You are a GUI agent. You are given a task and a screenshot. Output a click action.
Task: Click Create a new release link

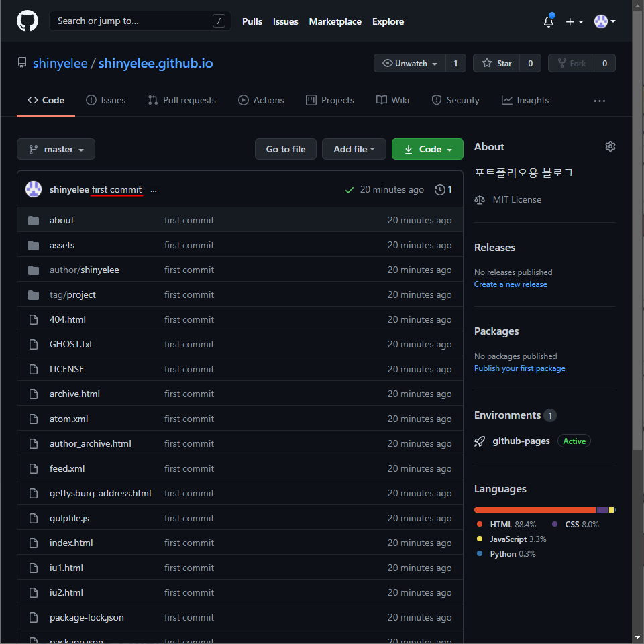coord(511,284)
